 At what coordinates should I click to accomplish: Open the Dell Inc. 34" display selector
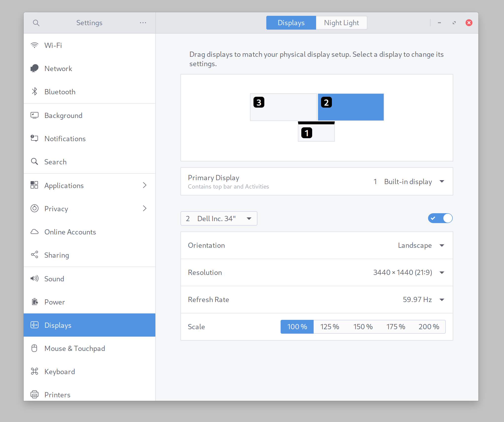point(219,218)
